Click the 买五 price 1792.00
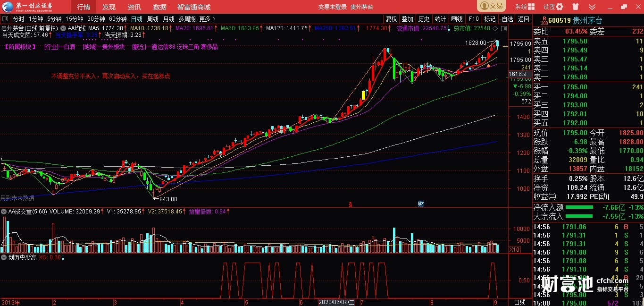Image resolution: width=644 pixels, height=306 pixels. (575, 123)
